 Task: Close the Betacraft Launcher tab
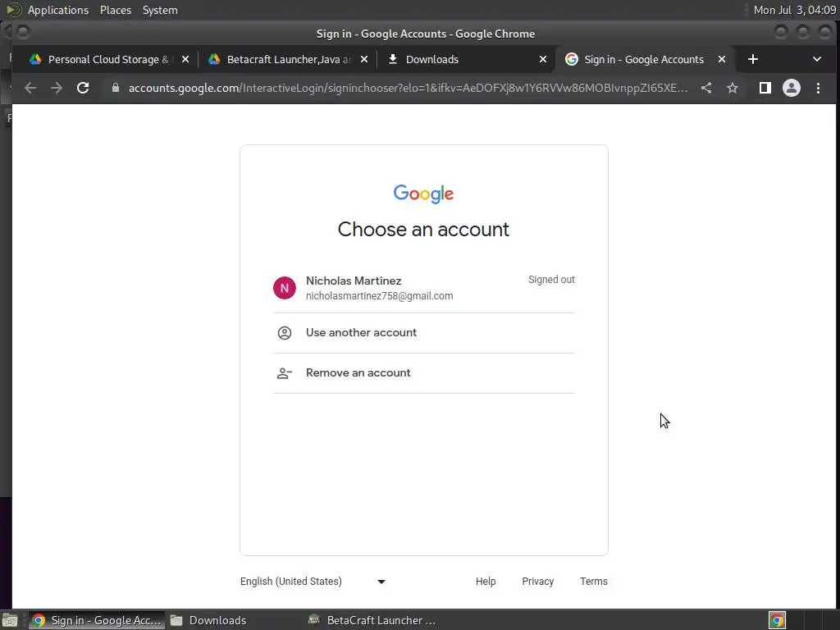364,59
